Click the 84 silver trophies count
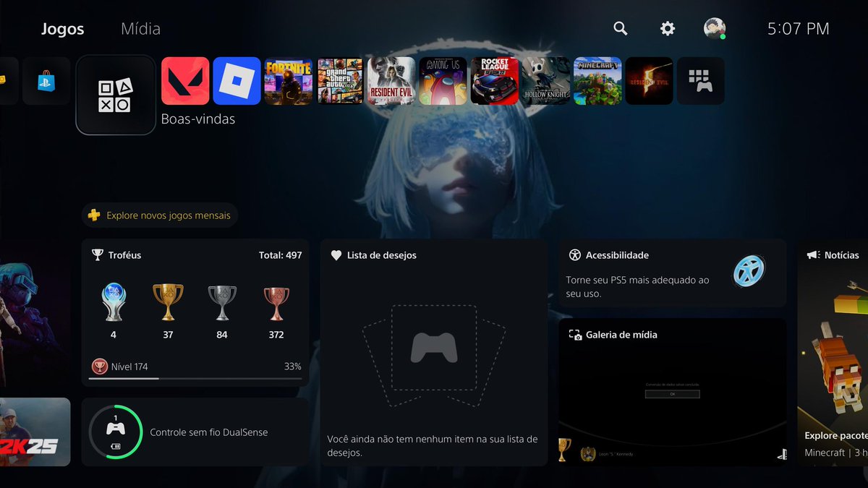868x488 pixels. point(222,335)
